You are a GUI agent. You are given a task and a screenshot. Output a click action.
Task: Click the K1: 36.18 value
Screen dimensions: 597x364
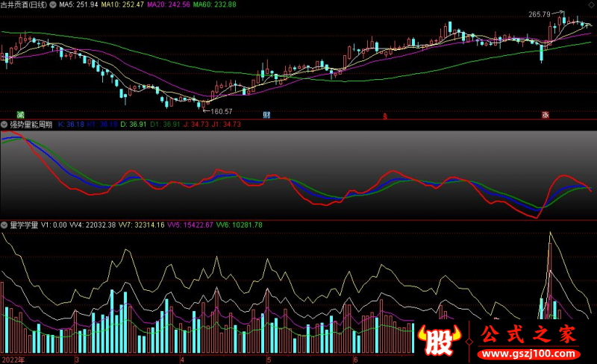click(102, 125)
